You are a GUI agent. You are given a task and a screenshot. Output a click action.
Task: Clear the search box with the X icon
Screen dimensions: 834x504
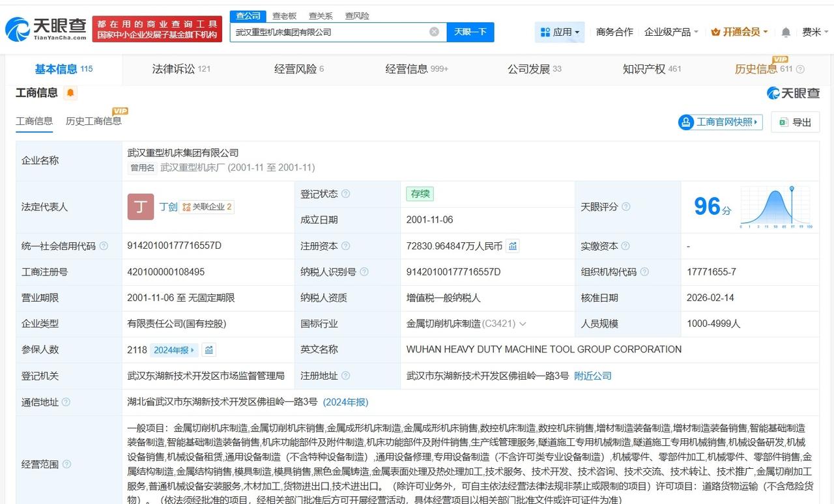[434, 32]
